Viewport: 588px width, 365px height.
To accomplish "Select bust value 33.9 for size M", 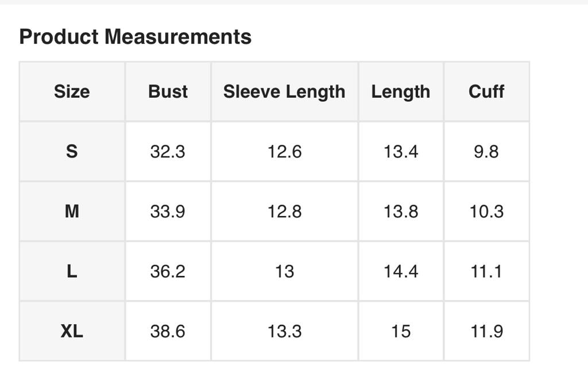I will click(168, 212).
